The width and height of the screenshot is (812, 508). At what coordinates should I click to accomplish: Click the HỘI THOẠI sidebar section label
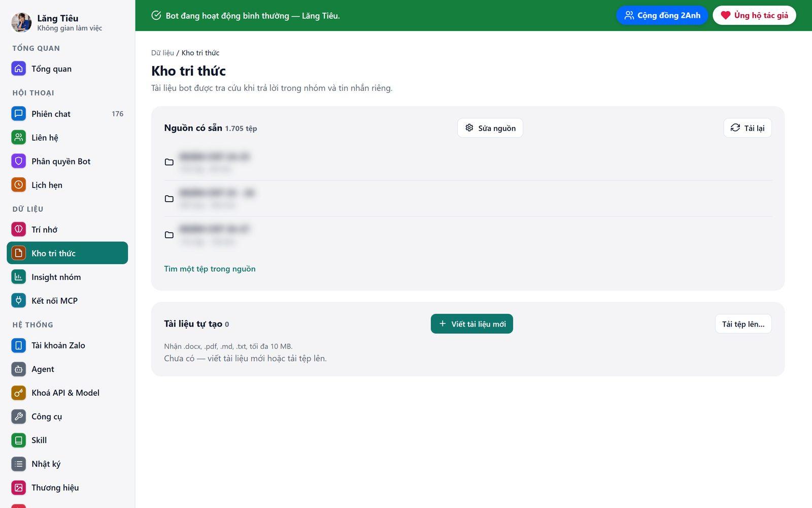33,93
